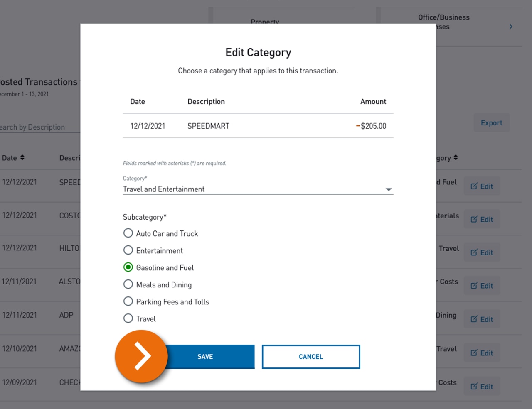The width and height of the screenshot is (532, 409).
Task: Save the category change
Action: [206, 356]
